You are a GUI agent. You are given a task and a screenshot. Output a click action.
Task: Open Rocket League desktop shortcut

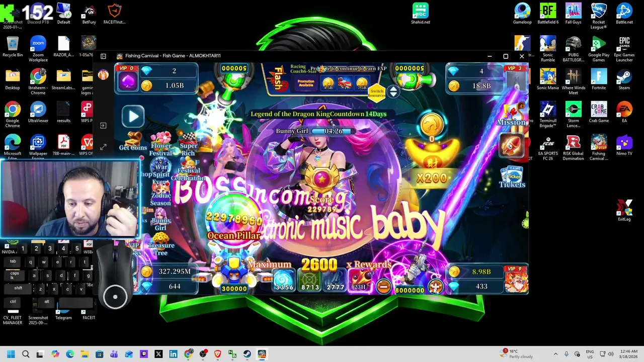click(599, 16)
